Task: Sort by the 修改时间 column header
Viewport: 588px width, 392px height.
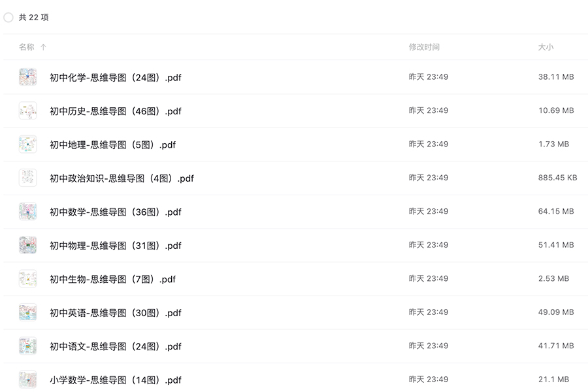Action: click(x=424, y=47)
